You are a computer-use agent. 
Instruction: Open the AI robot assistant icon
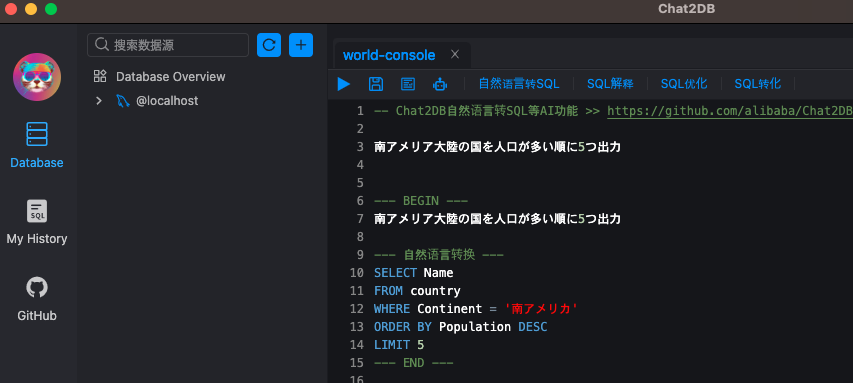coord(440,84)
